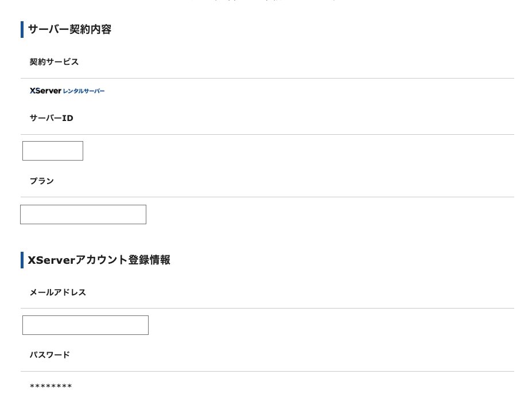This screenshot has height=398, width=532.
Task: Click the blue レンタルサーバー logo text
Action: (x=84, y=91)
